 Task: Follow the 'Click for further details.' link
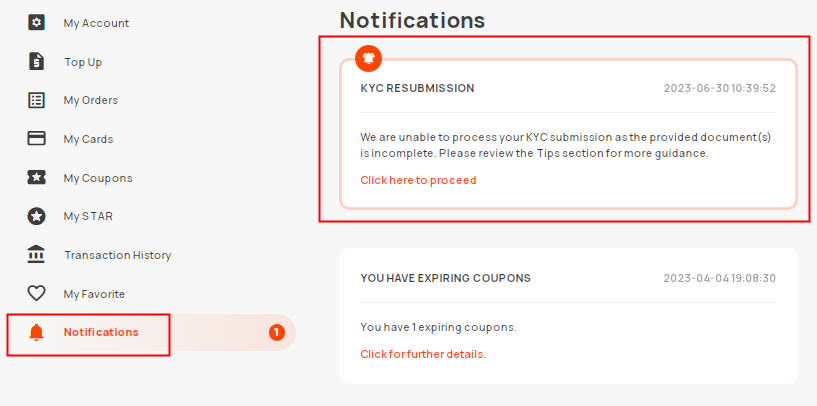click(x=423, y=354)
